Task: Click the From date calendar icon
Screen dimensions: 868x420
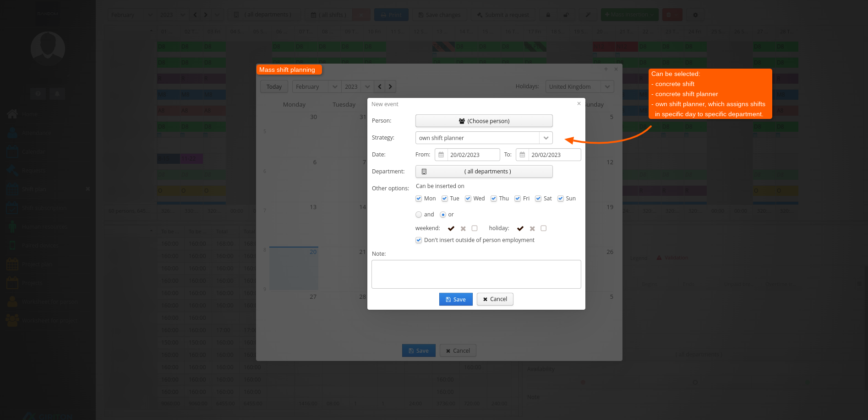Action: (441, 155)
